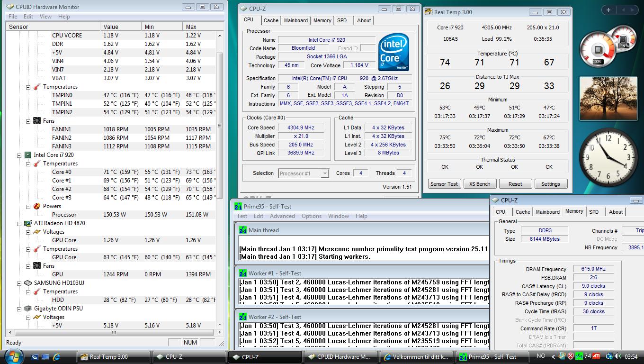The height and width of the screenshot is (364, 644).
Task: Switch to the SPD tab in front CPU-Z
Action: tap(342, 20)
